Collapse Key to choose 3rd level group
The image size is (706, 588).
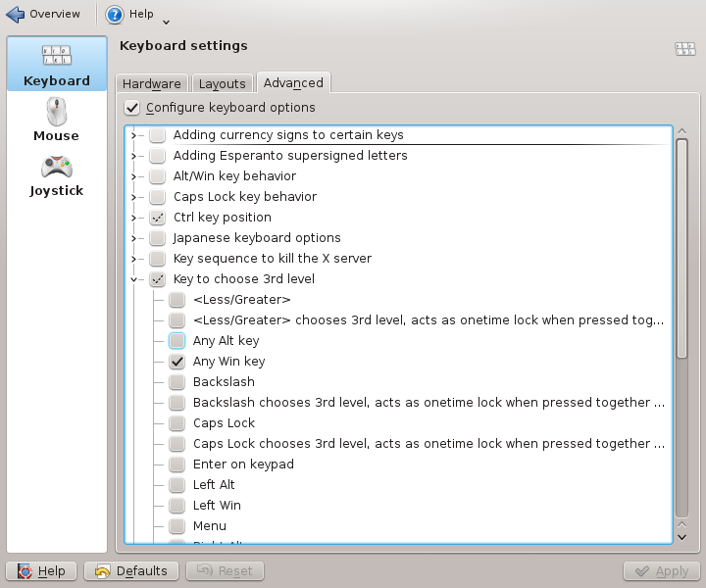pyautogui.click(x=133, y=279)
